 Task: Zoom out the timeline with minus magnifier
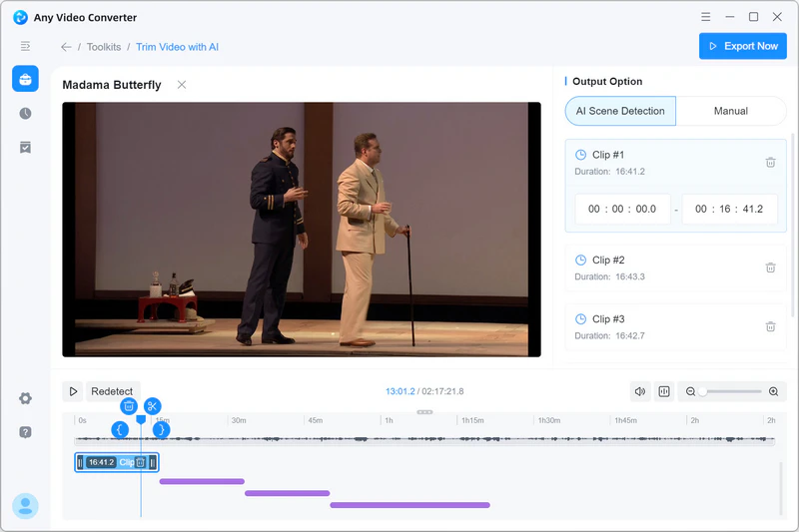coord(690,391)
